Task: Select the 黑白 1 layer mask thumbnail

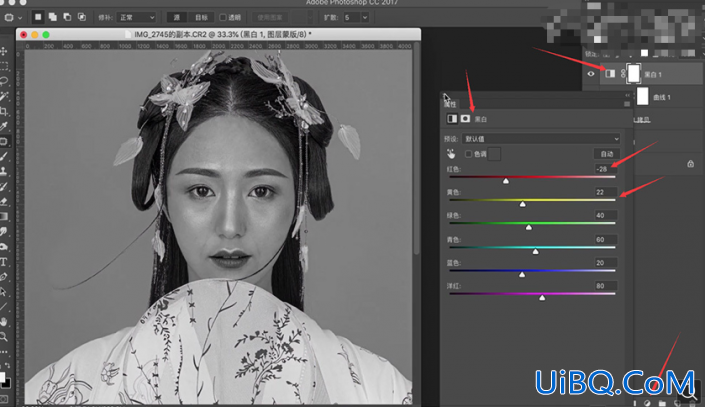Action: click(634, 73)
